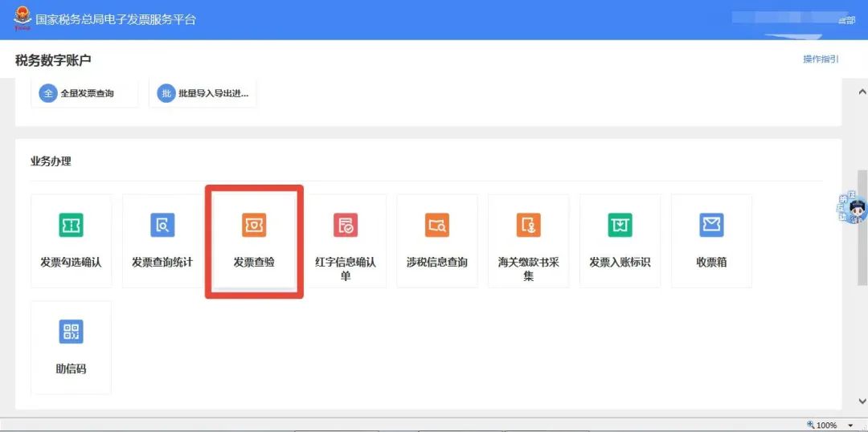
Task: Click the 发票勾选确认 label text
Action: 71,263
